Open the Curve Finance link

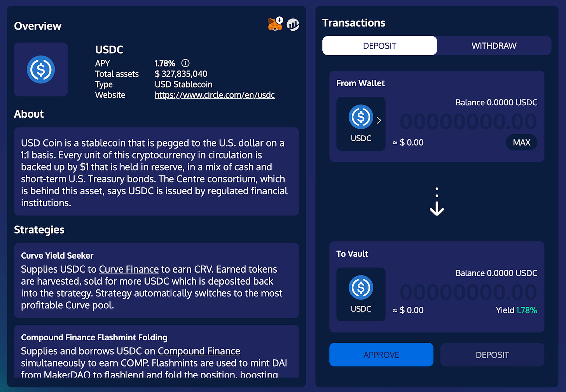(x=129, y=269)
